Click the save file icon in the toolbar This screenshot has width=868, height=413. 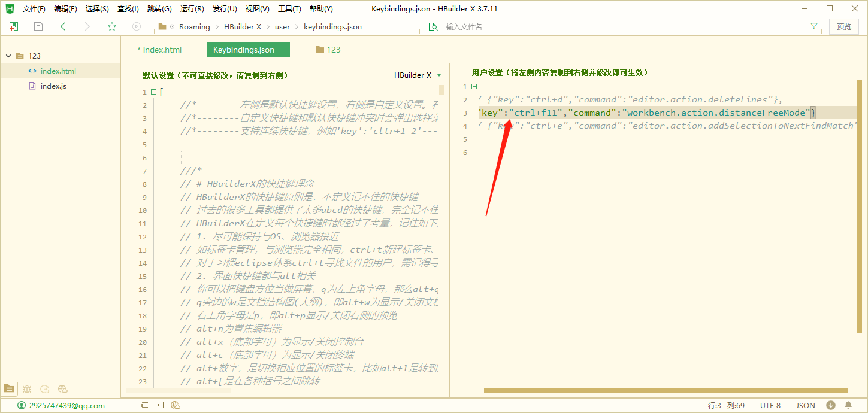37,26
